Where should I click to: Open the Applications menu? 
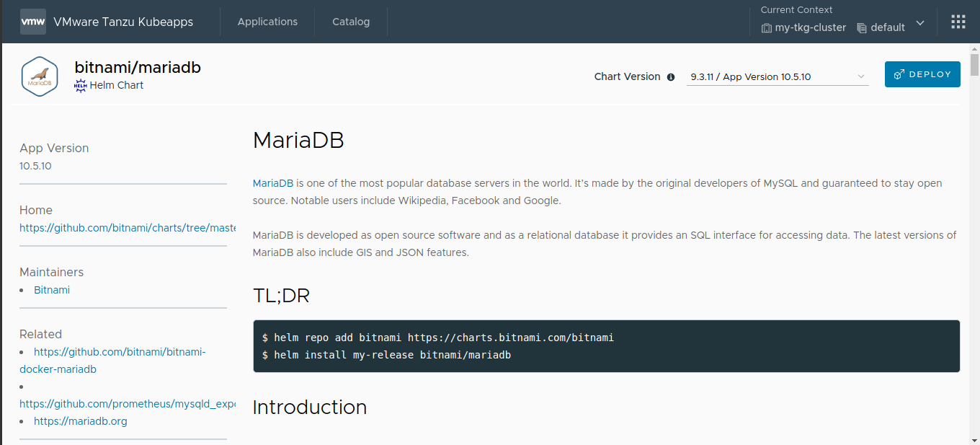coord(267,22)
